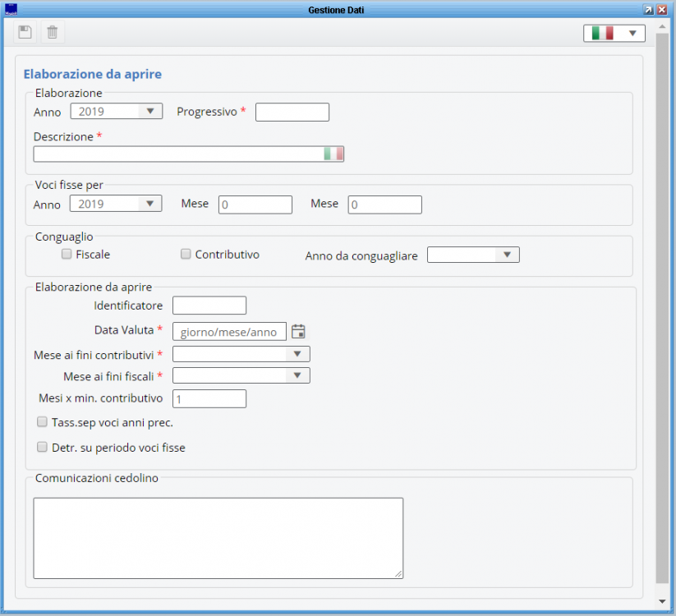The image size is (676, 616).
Task: Open Mese ai fini contributivi dropdown
Action: click(x=241, y=354)
